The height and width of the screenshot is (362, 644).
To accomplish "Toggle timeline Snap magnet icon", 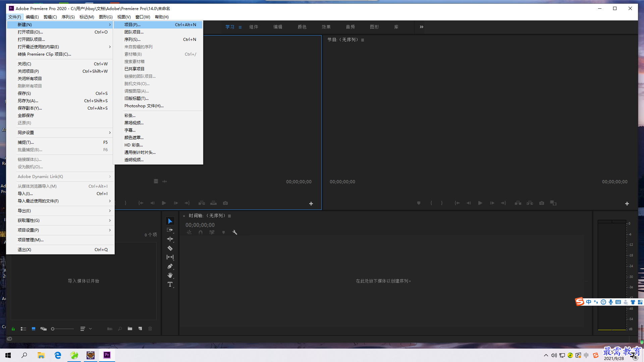I will pyautogui.click(x=201, y=232).
